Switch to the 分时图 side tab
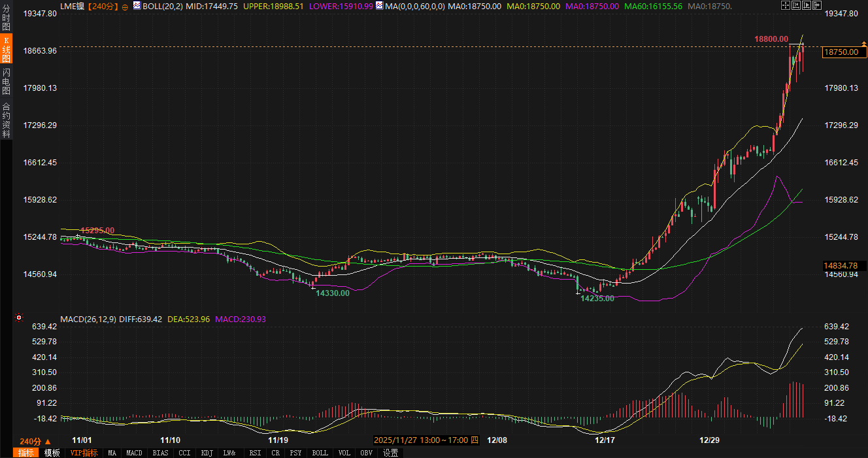 (x=6, y=18)
